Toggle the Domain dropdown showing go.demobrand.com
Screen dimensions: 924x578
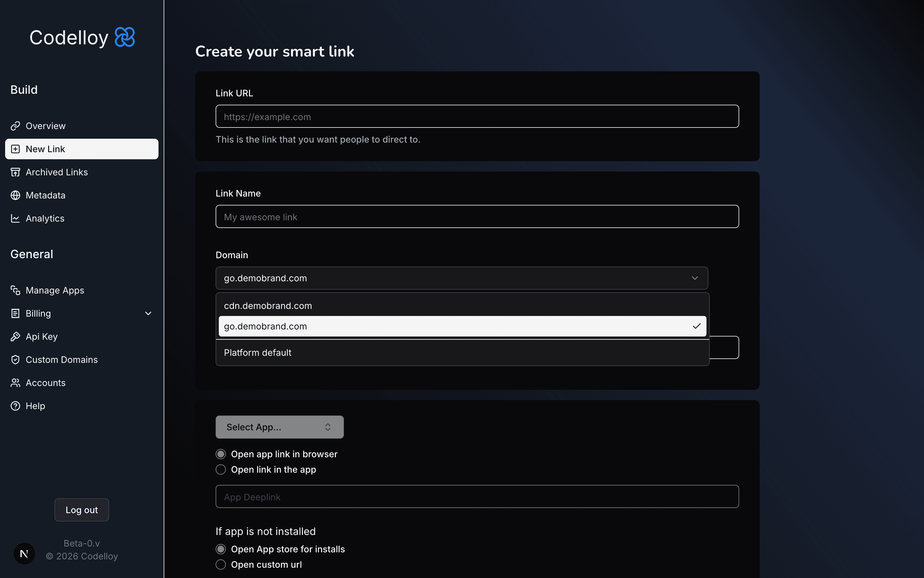(462, 278)
